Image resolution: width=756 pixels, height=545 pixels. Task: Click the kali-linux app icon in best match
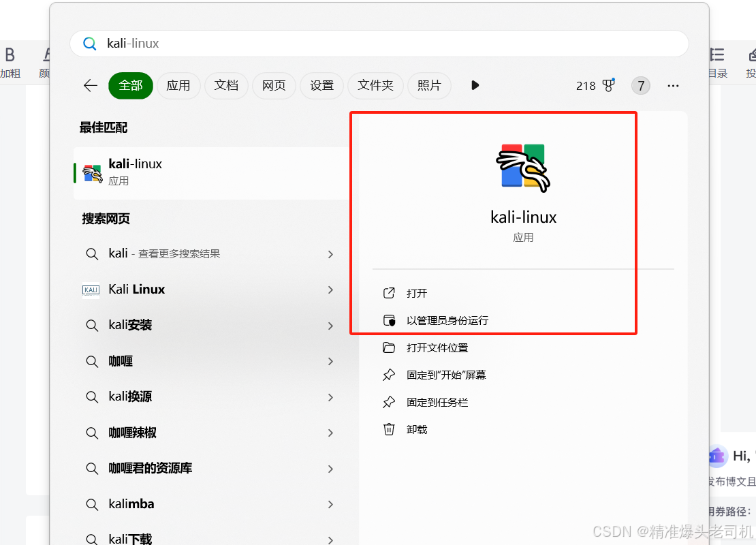(x=93, y=174)
